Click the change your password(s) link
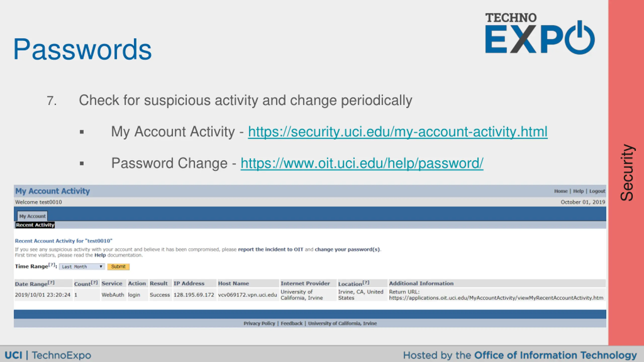The height and width of the screenshot is (362, 644). point(347,249)
